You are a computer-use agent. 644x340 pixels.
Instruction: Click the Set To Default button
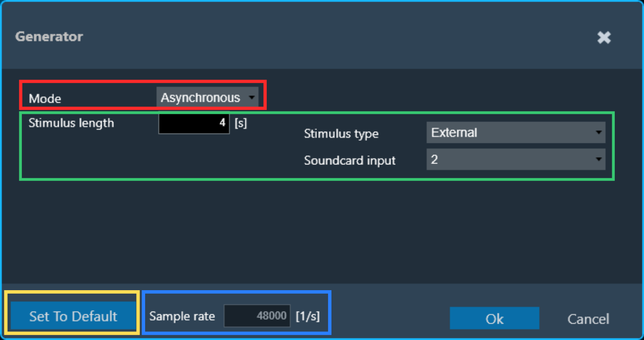pyautogui.click(x=73, y=316)
